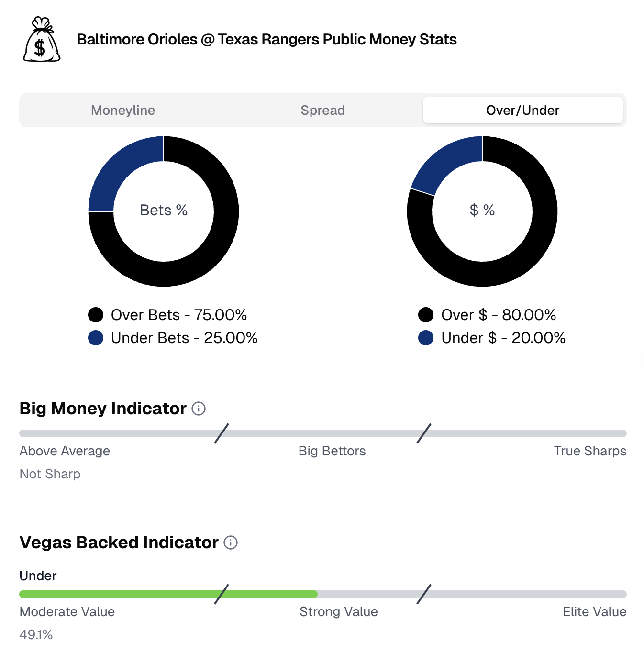The height and width of the screenshot is (665, 644).
Task: Click the Over $ - 80.00% label
Action: 499,315
